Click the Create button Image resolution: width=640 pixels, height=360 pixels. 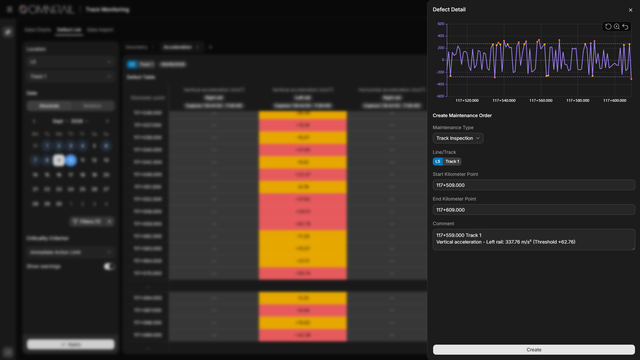(533, 350)
